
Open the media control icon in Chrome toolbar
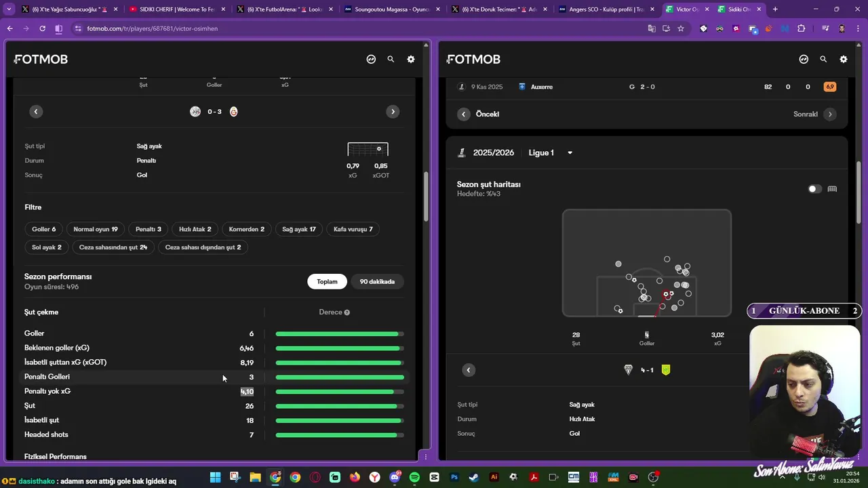(825, 28)
